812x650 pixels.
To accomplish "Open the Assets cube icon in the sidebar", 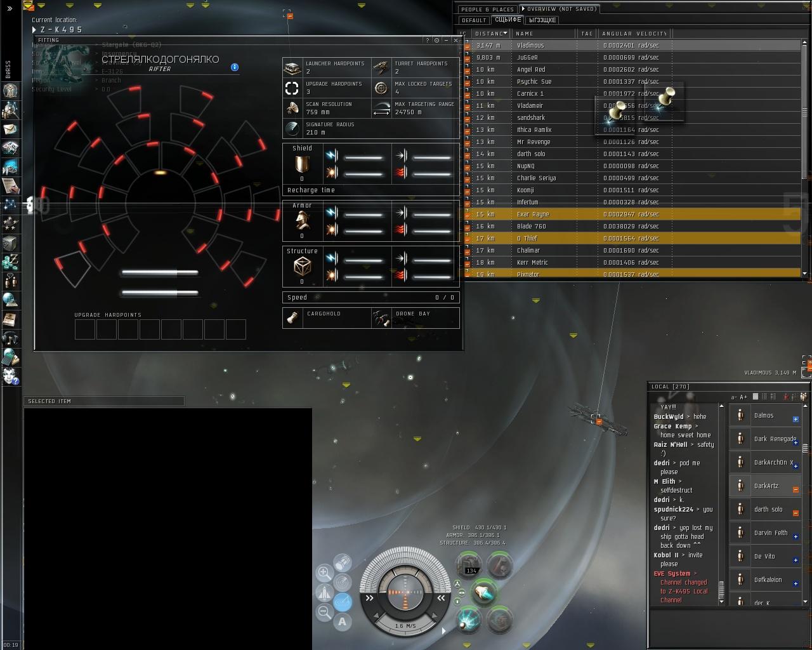I will click(x=10, y=242).
